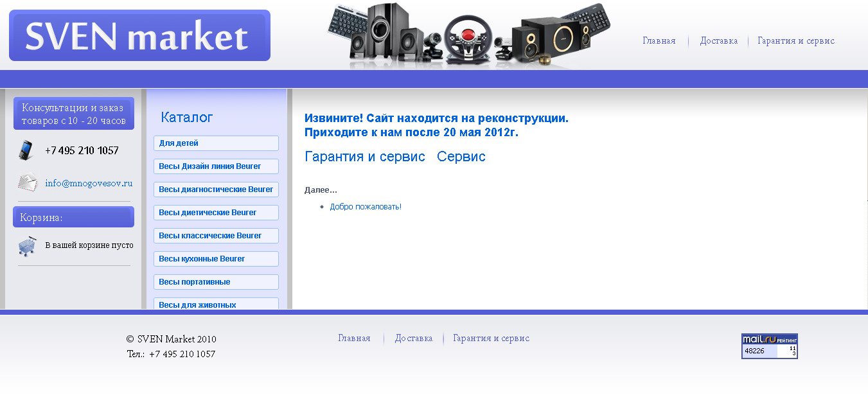This screenshot has width=868, height=397.
Task: Open the Сервис link in main content
Action: [461, 156]
